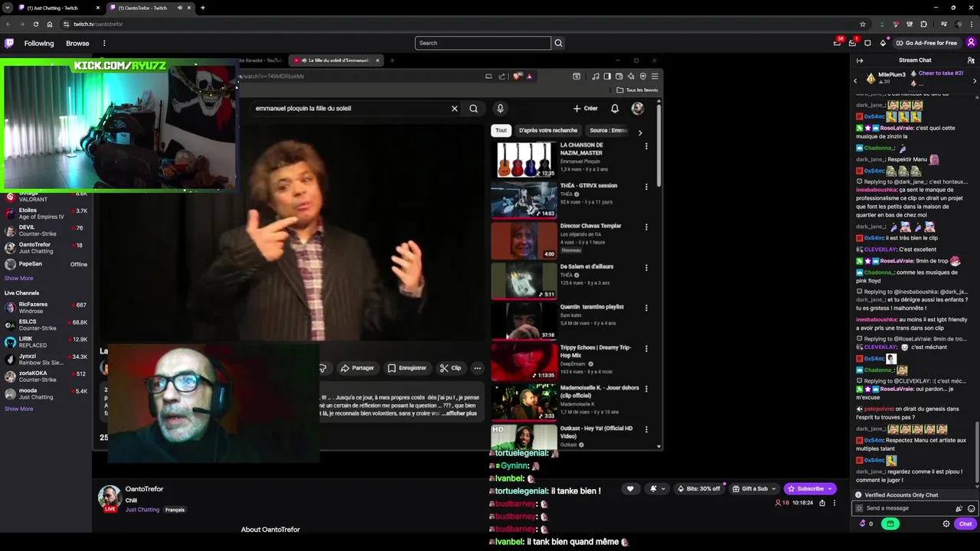The image size is (980, 551).
Task: Open the Bits cheer icon in chat box
Action: [x=959, y=508]
